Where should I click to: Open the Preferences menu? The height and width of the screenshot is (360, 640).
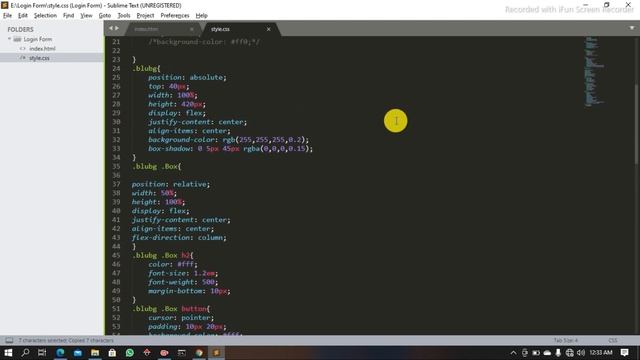click(175, 16)
